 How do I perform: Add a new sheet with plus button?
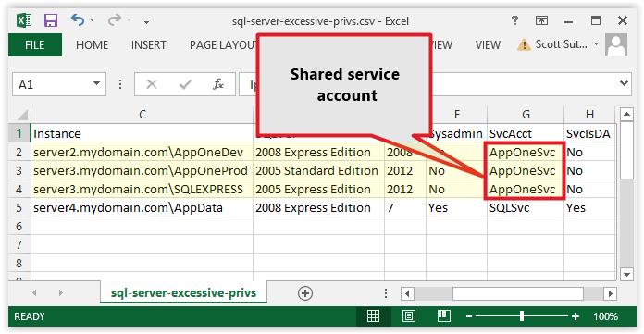(x=305, y=293)
